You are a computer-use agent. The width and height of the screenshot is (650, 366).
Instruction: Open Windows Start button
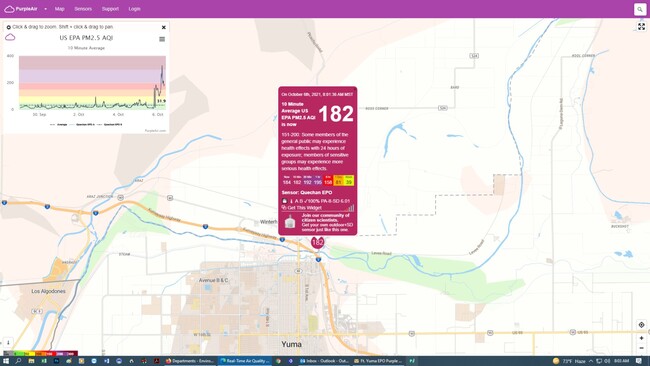coord(6,361)
